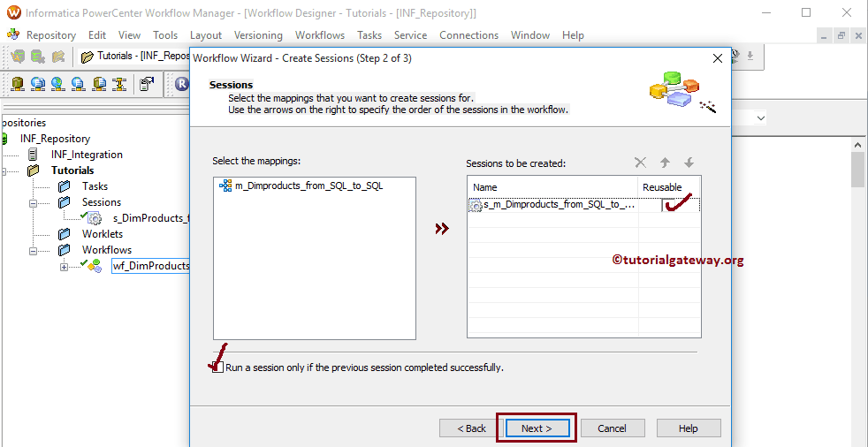Open the Service menu
This screenshot has height=447, width=868.
click(410, 34)
